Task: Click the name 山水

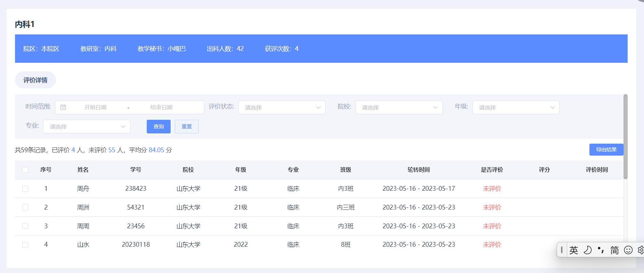Action: click(x=83, y=245)
